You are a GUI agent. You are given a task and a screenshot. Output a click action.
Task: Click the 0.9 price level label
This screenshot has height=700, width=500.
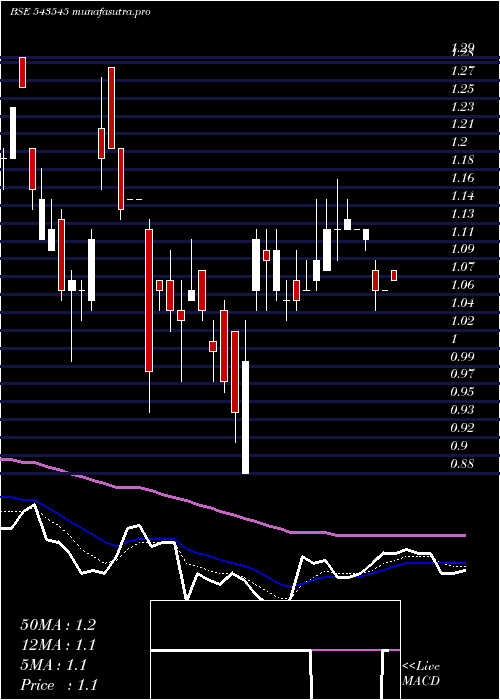pyautogui.click(x=459, y=446)
